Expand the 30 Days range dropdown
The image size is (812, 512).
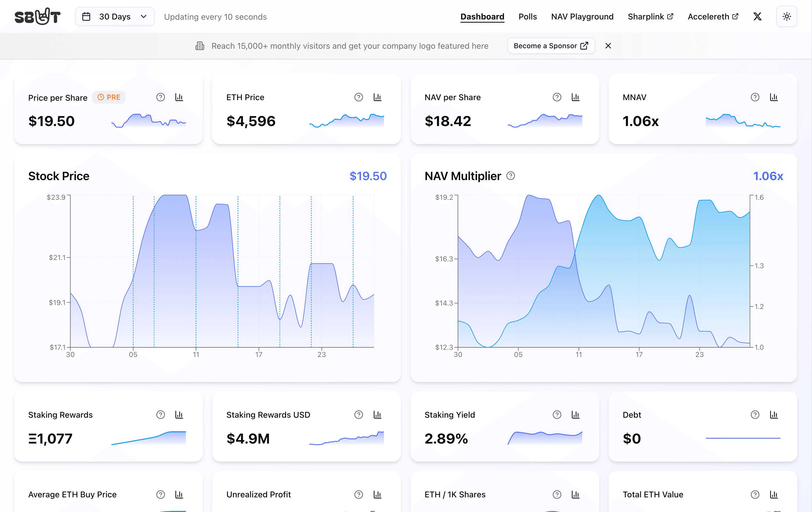115,17
